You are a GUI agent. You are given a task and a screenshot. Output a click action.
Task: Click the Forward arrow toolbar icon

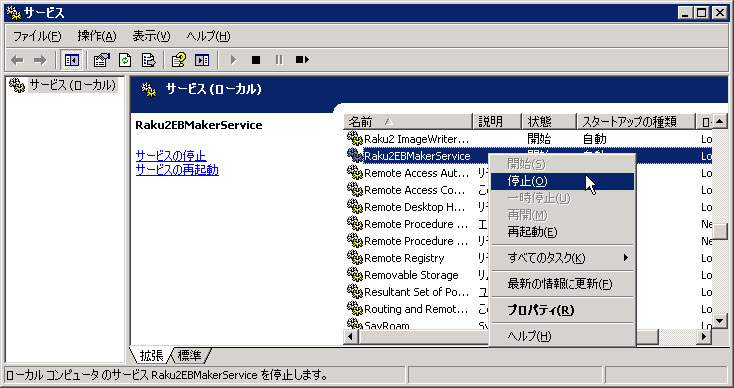point(40,60)
